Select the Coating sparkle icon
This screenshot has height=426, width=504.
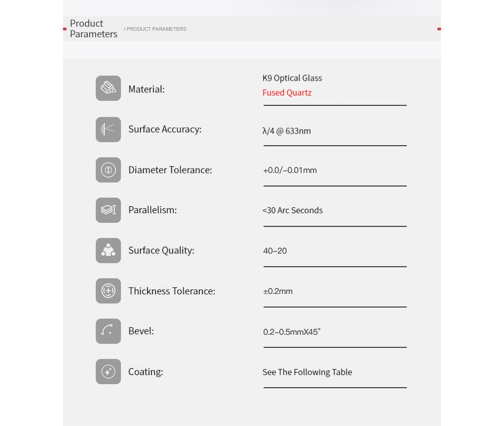[108, 372]
